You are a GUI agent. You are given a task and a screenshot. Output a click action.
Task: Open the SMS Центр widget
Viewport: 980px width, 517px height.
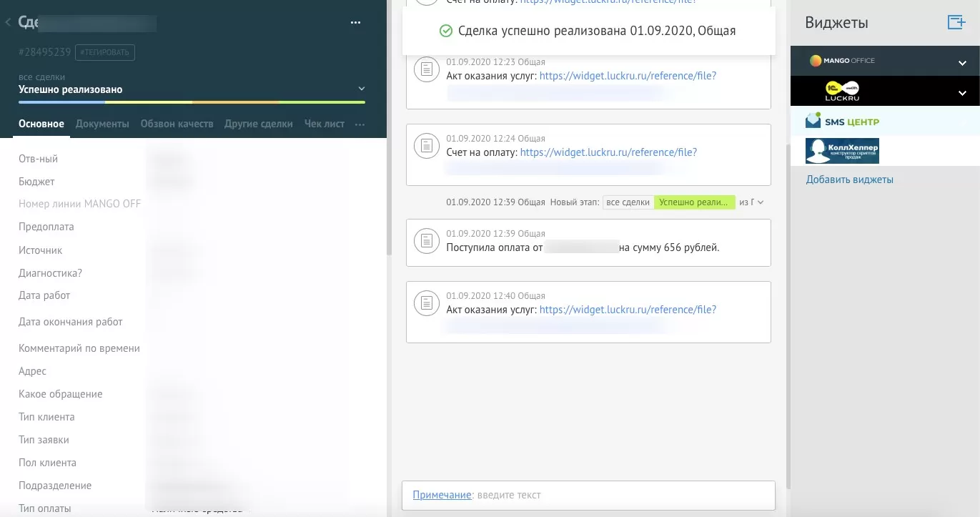click(x=843, y=122)
